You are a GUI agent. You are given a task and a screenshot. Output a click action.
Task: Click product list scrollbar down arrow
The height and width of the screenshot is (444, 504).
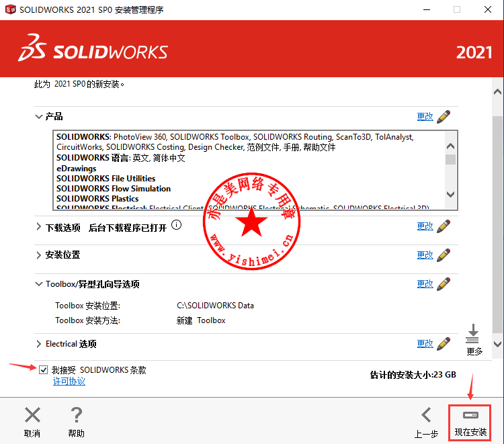[x=450, y=194]
